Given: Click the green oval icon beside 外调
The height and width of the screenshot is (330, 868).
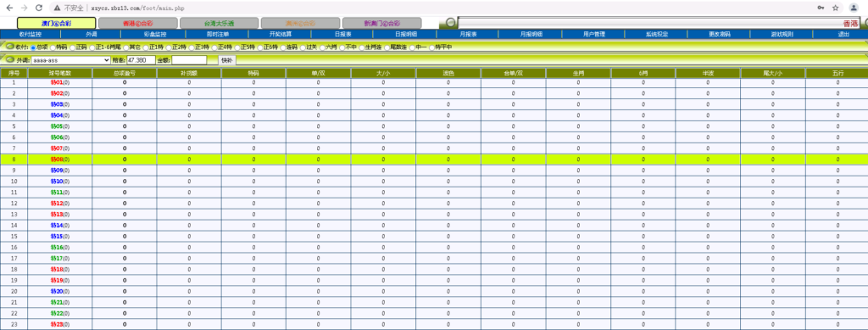Looking at the screenshot, I should [x=10, y=59].
